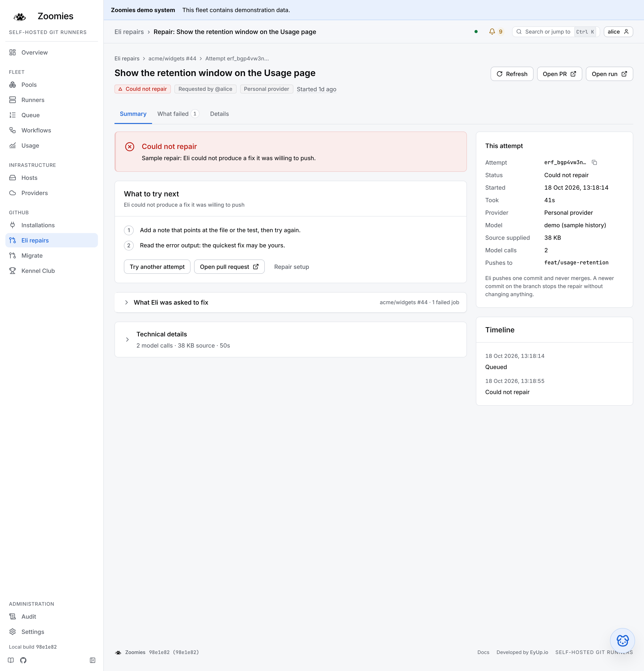Expand What Eli was asked to fix
The image size is (644, 671).
290,302
